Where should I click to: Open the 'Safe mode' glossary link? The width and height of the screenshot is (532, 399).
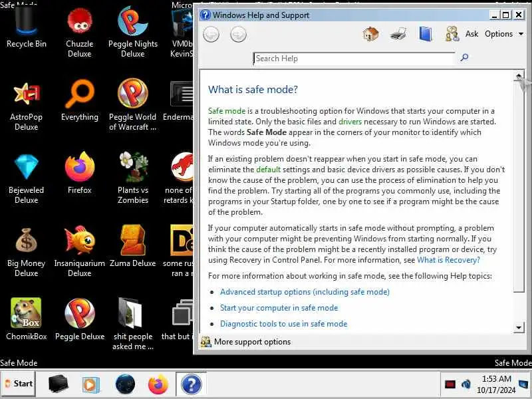[x=227, y=111]
